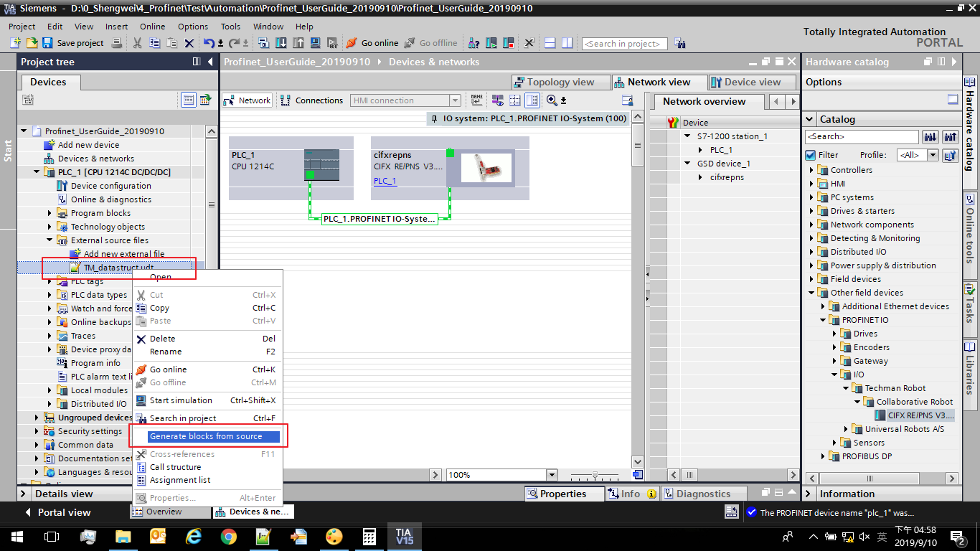Viewport: 980px width, 551px height.
Task: Toggle the catalog Filter checkbox
Action: (x=811, y=155)
